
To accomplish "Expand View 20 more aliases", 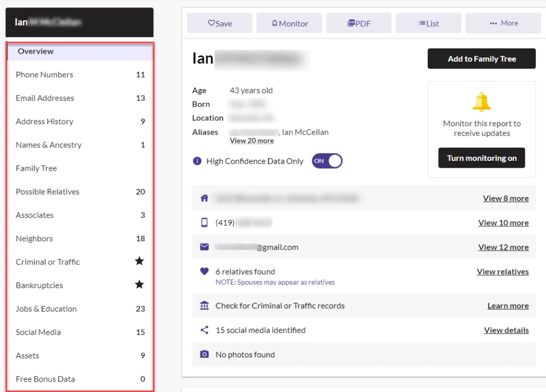I will 252,140.
